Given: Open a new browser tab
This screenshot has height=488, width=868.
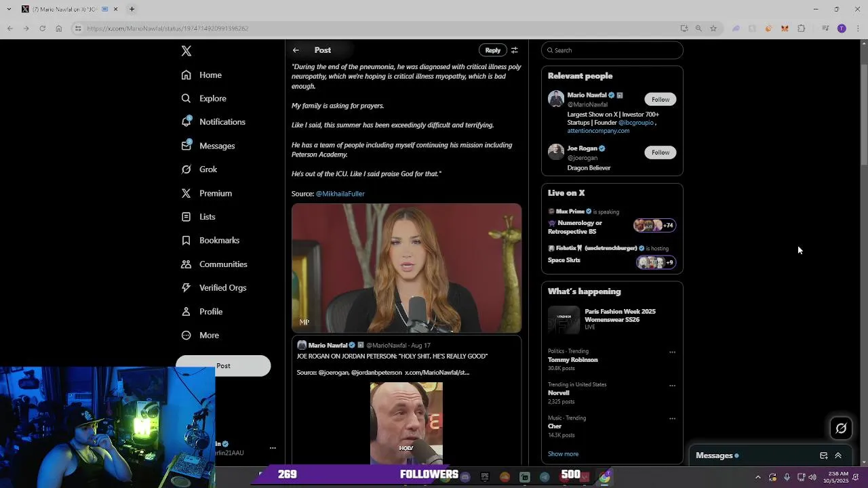Looking at the screenshot, I should (132, 9).
